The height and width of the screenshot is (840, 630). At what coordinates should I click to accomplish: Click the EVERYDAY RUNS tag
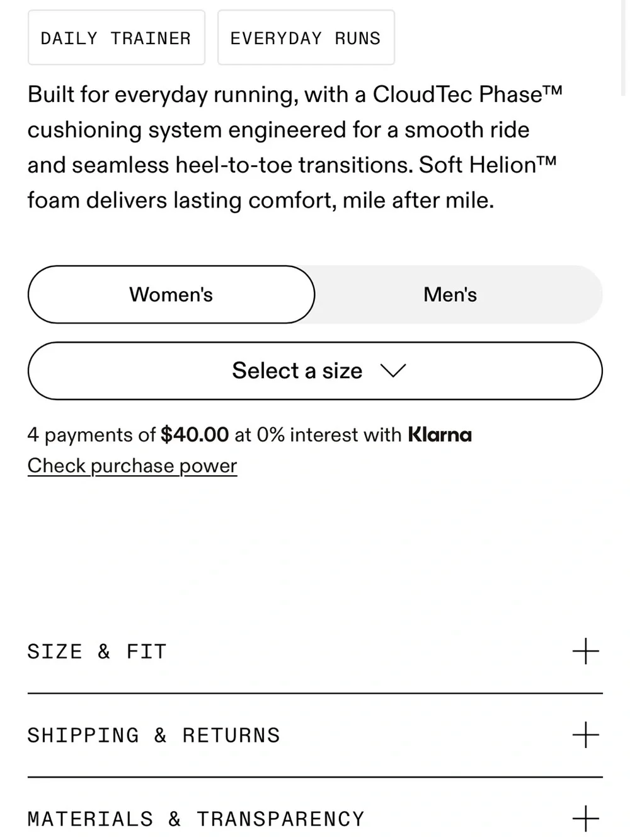point(306,38)
